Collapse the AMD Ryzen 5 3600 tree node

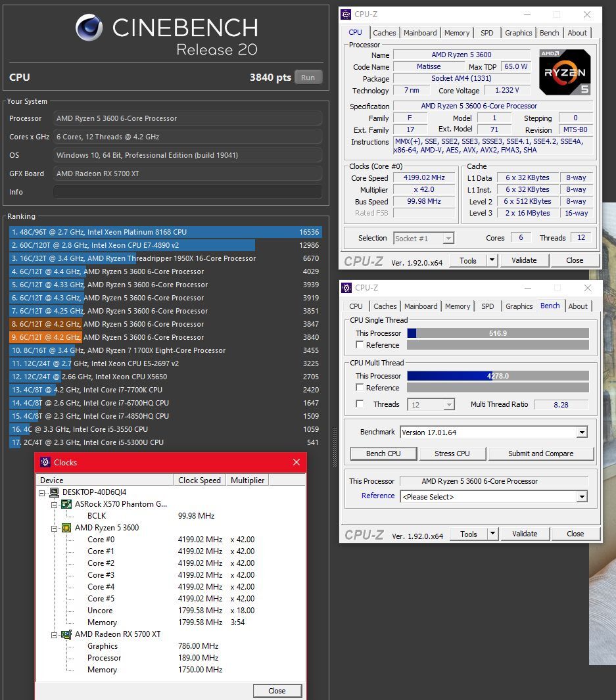(54, 528)
